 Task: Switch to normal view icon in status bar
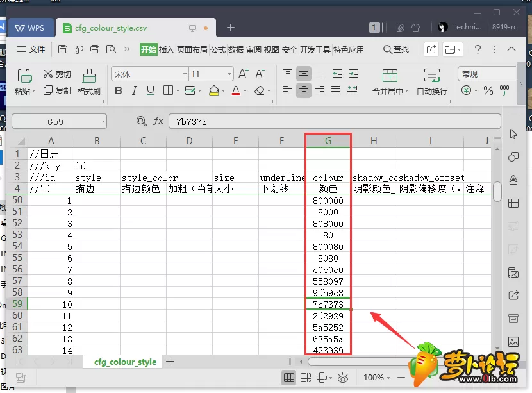point(289,378)
